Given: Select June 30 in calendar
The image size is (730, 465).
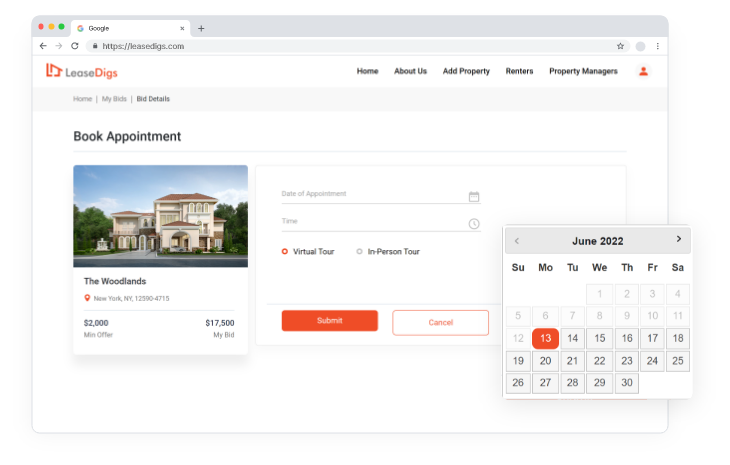Looking at the screenshot, I should (x=627, y=383).
